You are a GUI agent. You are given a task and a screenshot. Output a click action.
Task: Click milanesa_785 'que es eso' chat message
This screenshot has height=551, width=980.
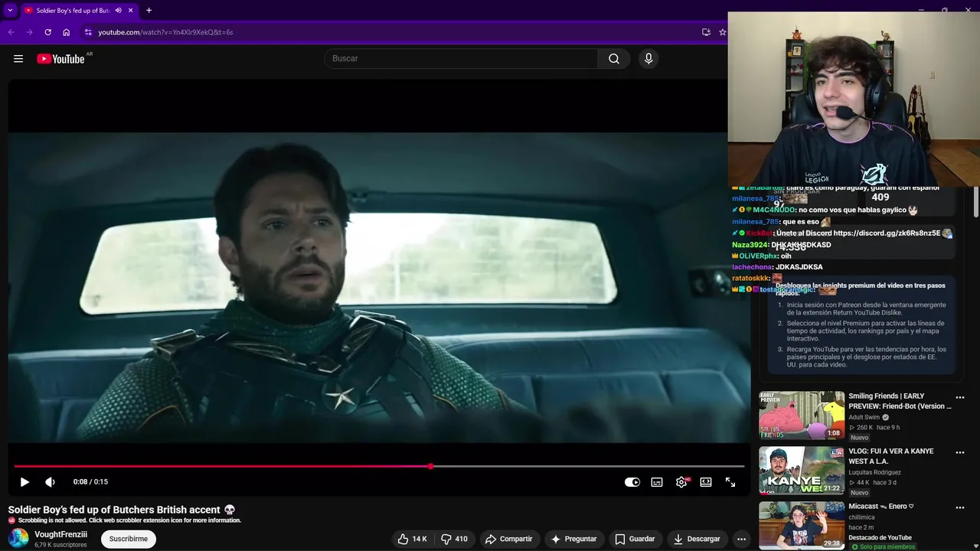pyautogui.click(x=781, y=222)
